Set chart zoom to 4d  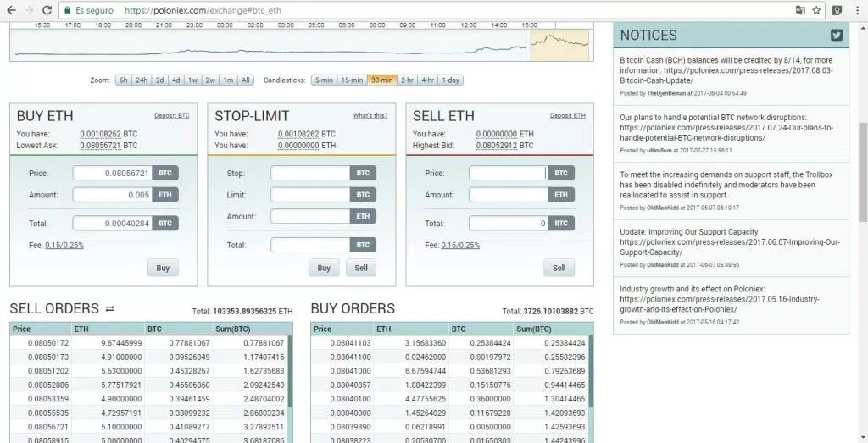tap(176, 80)
